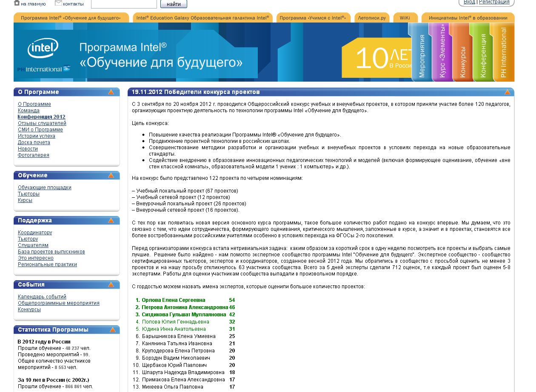This screenshot has width=536, height=392.
Task: Open the «Конференция 2012» sidebar link
Action: [x=42, y=117]
